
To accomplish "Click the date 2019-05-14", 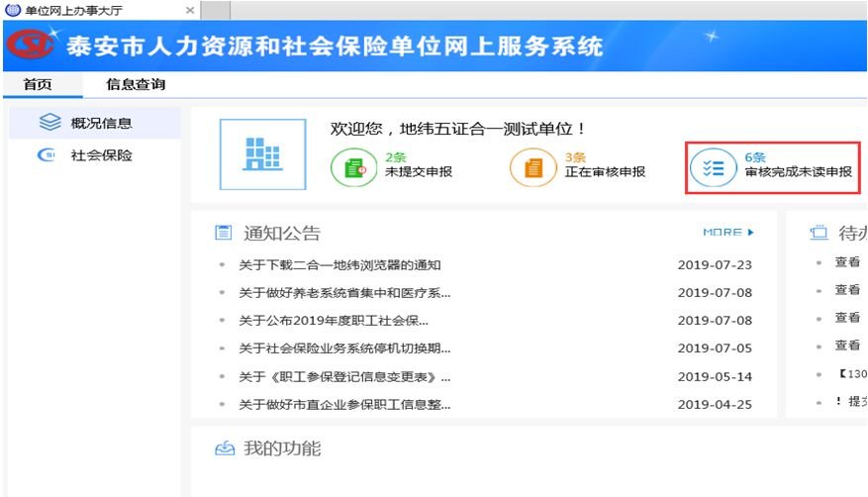I will click(715, 377).
